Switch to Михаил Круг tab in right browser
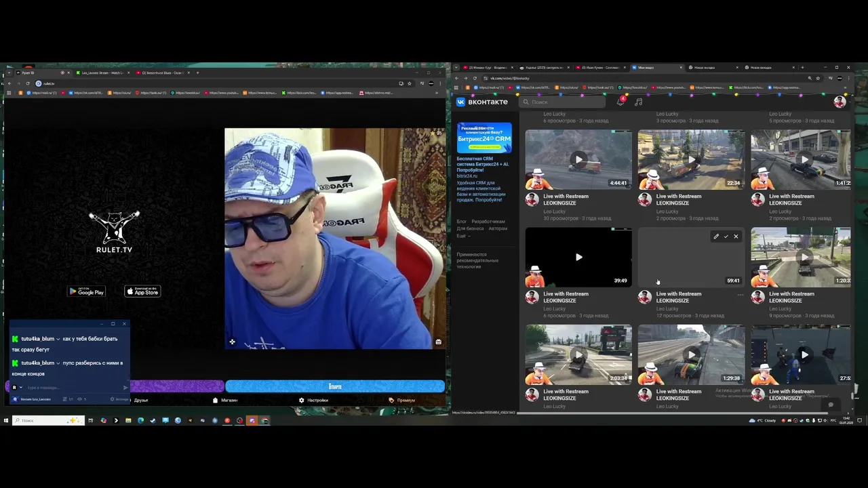The width and height of the screenshot is (868, 488). pos(487,68)
